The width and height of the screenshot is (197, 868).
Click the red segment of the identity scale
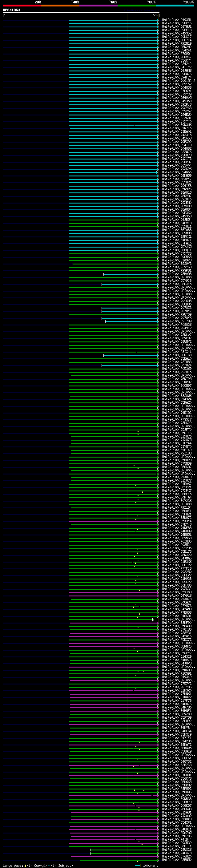pos(22,6)
